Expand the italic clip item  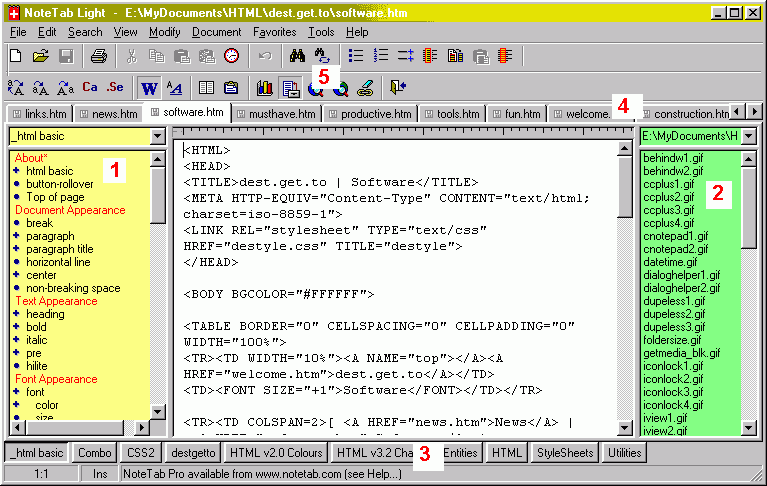coord(17,340)
